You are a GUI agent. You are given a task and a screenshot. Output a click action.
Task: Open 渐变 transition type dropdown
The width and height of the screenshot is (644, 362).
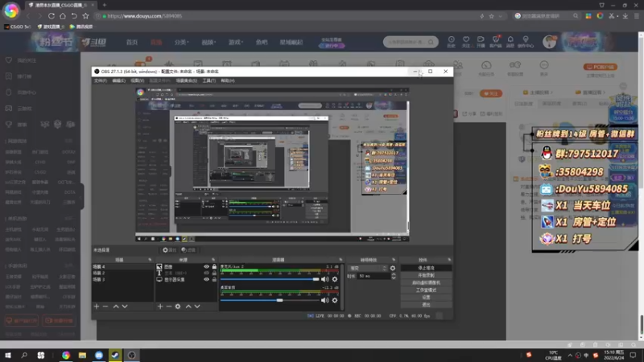point(368,269)
